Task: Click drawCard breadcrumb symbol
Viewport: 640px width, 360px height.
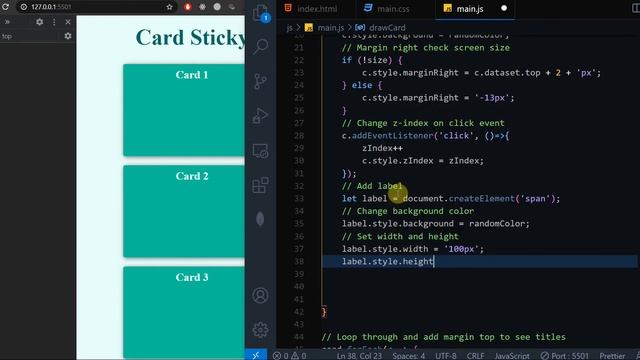Action: (x=381, y=28)
